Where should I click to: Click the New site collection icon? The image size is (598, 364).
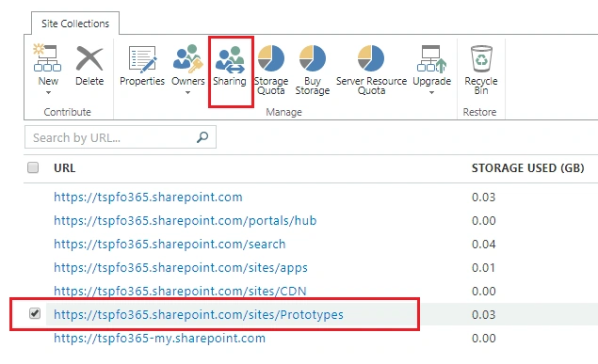(x=47, y=58)
